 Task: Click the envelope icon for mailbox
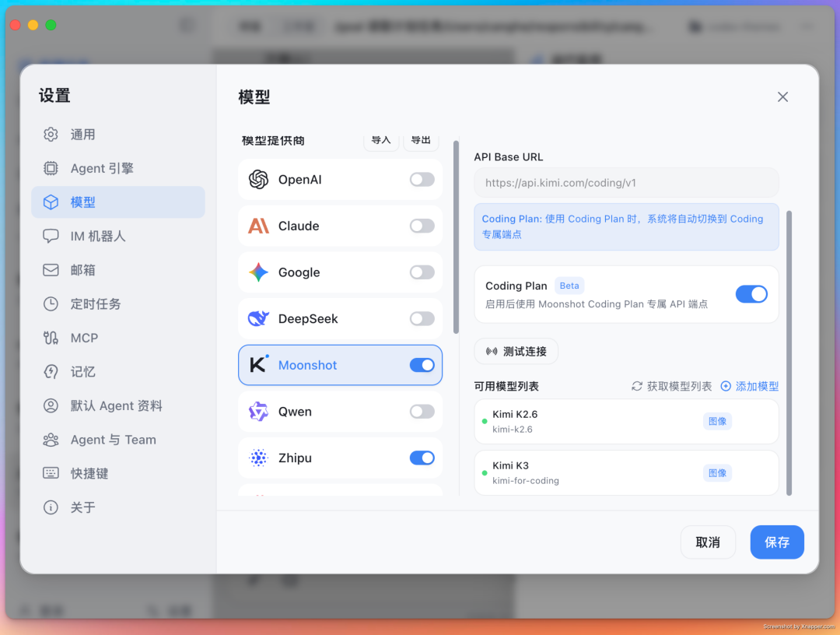tap(51, 270)
